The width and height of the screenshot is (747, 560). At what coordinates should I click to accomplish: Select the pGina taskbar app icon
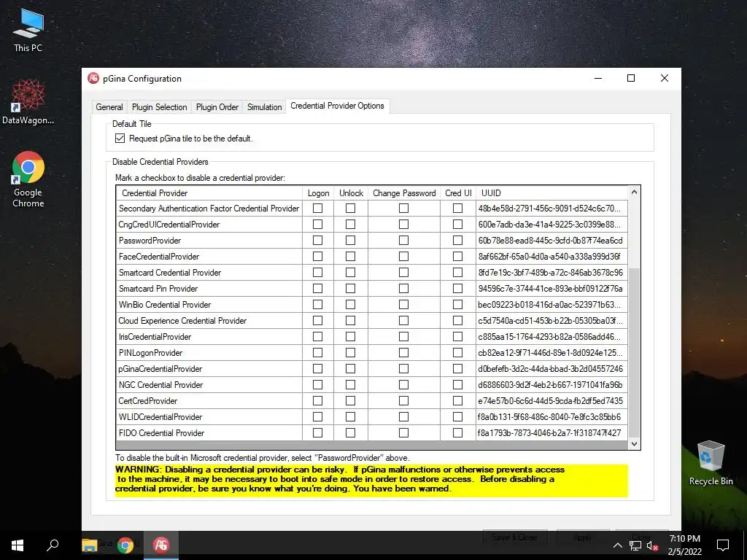161,545
